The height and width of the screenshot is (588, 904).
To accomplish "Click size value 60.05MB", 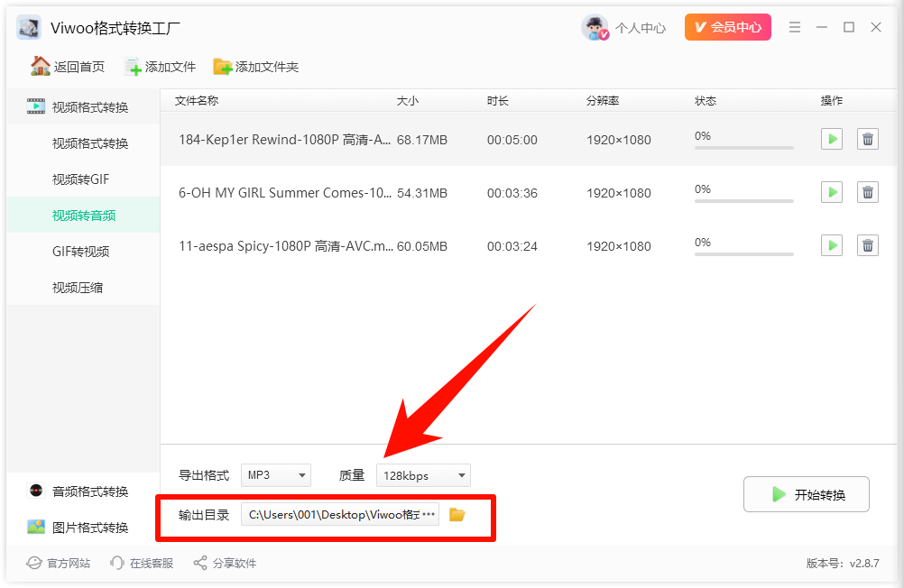I will pyautogui.click(x=422, y=247).
